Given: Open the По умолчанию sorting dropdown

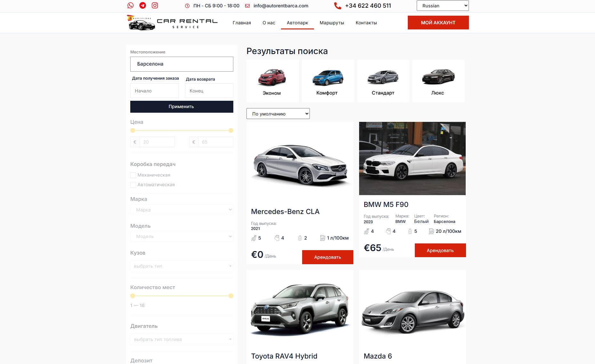Looking at the screenshot, I should (278, 114).
